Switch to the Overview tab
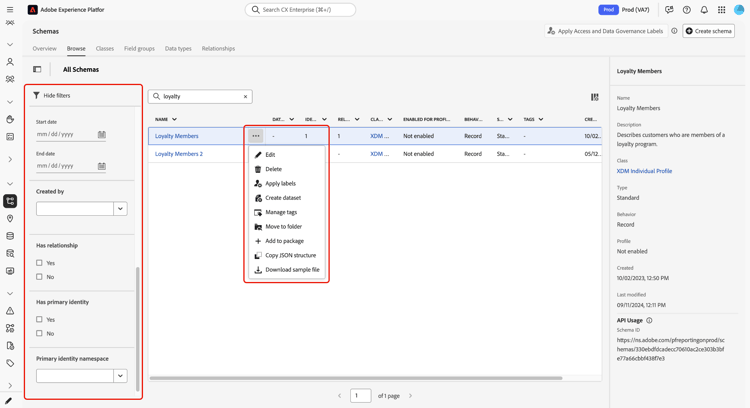The image size is (750, 408). click(44, 48)
